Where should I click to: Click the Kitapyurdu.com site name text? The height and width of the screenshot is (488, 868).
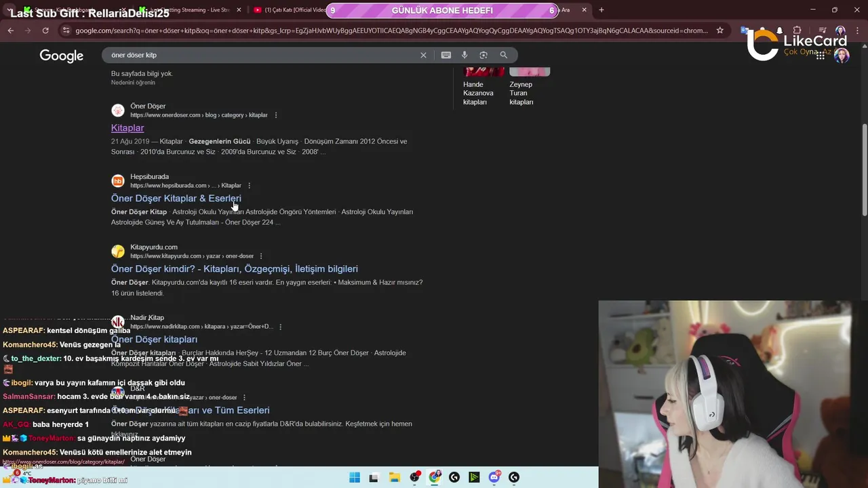point(154,247)
